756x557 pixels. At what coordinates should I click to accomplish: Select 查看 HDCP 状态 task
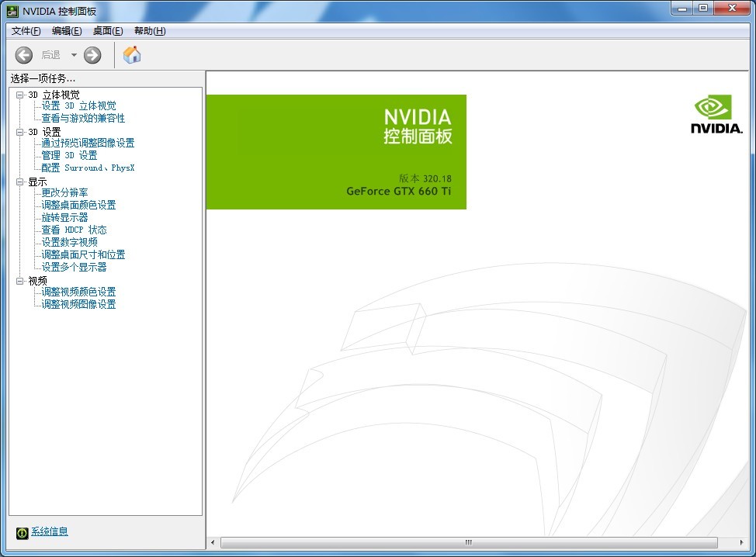click(74, 230)
